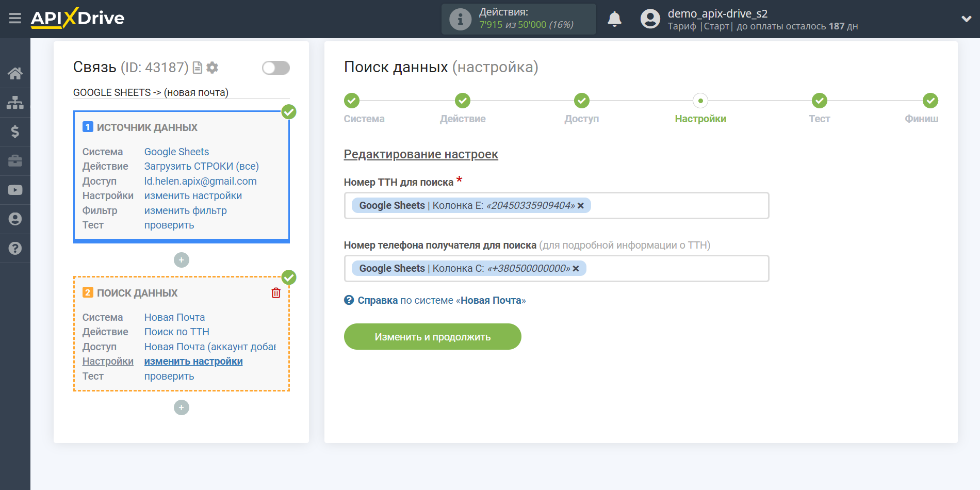
Task: Click the изменить фильтр link
Action: tap(185, 210)
